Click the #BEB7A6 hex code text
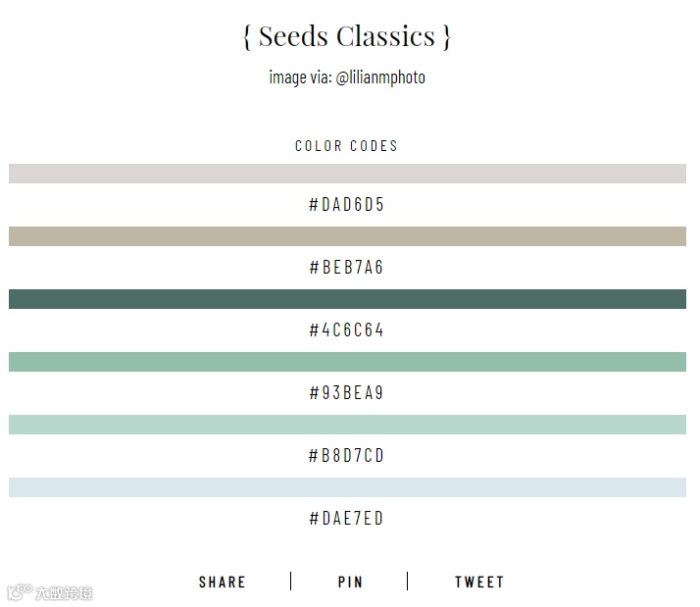 click(x=346, y=267)
